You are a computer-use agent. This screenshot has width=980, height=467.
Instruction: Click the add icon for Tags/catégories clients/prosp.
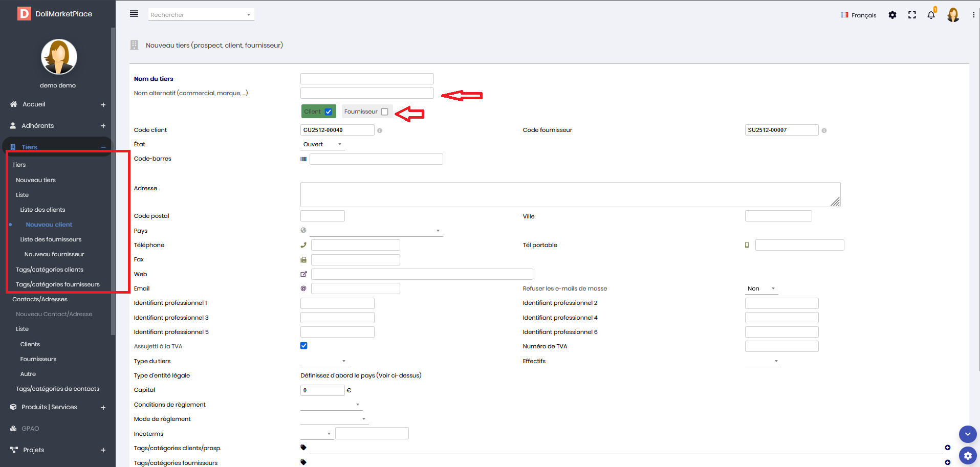[948, 448]
